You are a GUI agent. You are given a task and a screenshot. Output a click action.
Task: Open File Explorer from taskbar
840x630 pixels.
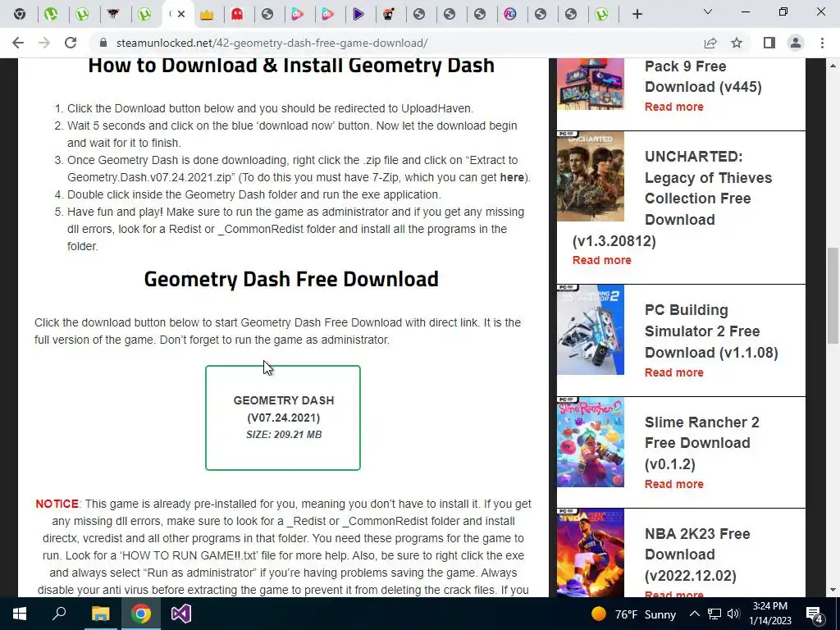point(100,614)
